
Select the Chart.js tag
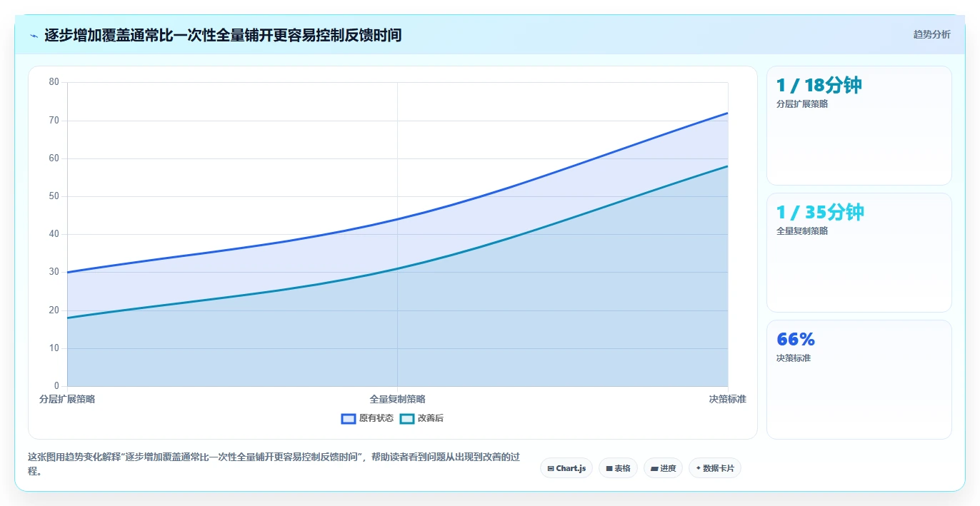coord(566,468)
